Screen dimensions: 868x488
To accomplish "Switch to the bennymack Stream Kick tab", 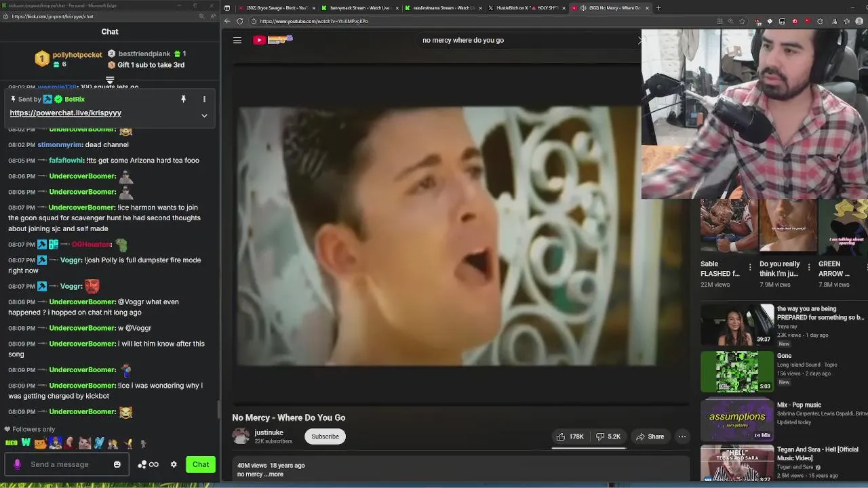I will pyautogui.click(x=359, y=8).
